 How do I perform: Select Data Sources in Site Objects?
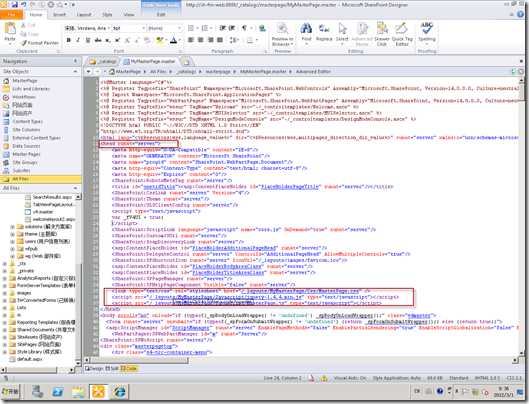pyautogui.click(x=26, y=146)
